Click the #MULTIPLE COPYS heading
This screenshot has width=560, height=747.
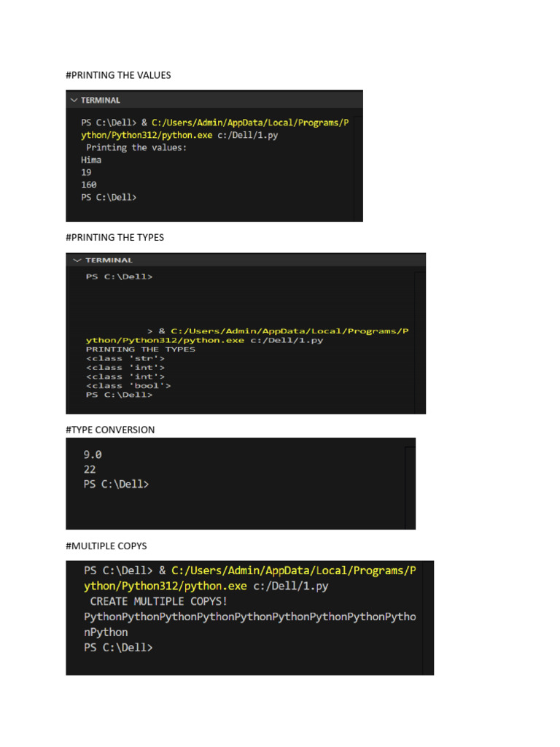tap(106, 546)
